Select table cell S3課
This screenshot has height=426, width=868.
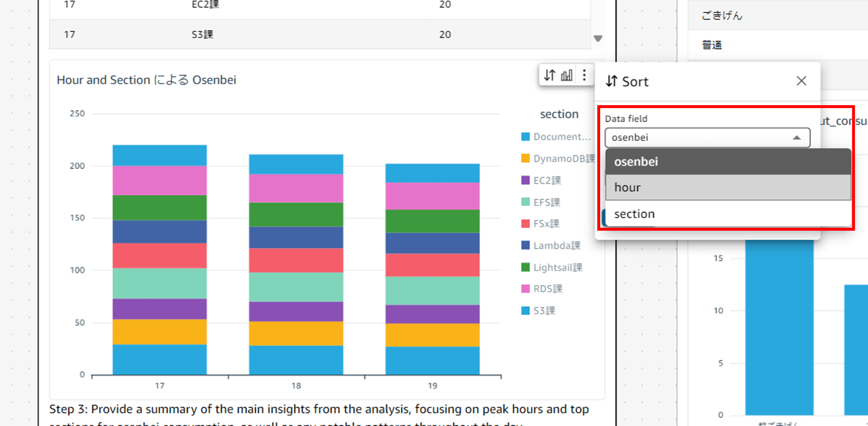click(x=202, y=34)
